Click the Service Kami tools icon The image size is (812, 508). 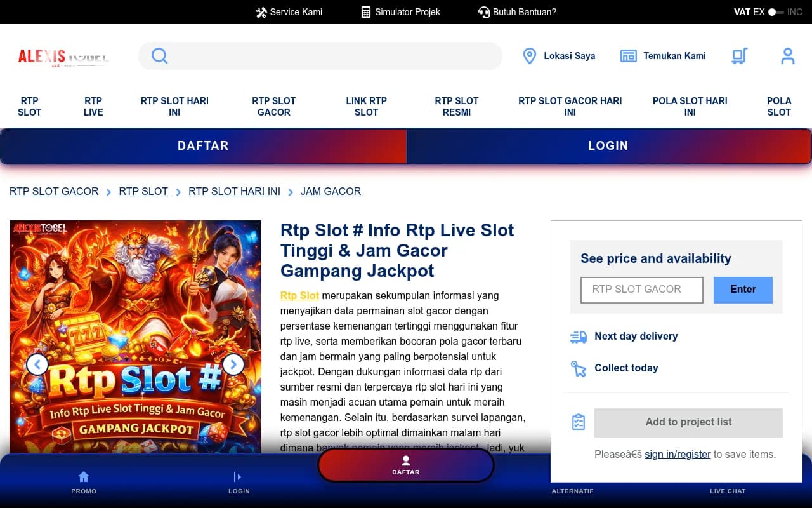(x=261, y=12)
